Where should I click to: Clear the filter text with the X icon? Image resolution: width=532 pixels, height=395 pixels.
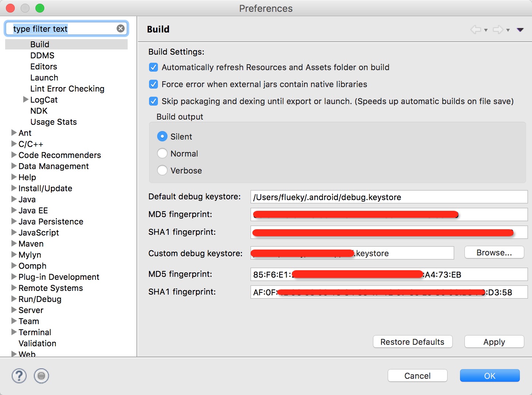point(121,28)
